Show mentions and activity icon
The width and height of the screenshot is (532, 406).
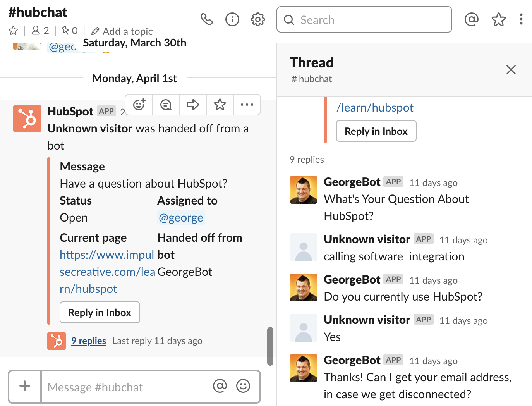[x=471, y=19]
